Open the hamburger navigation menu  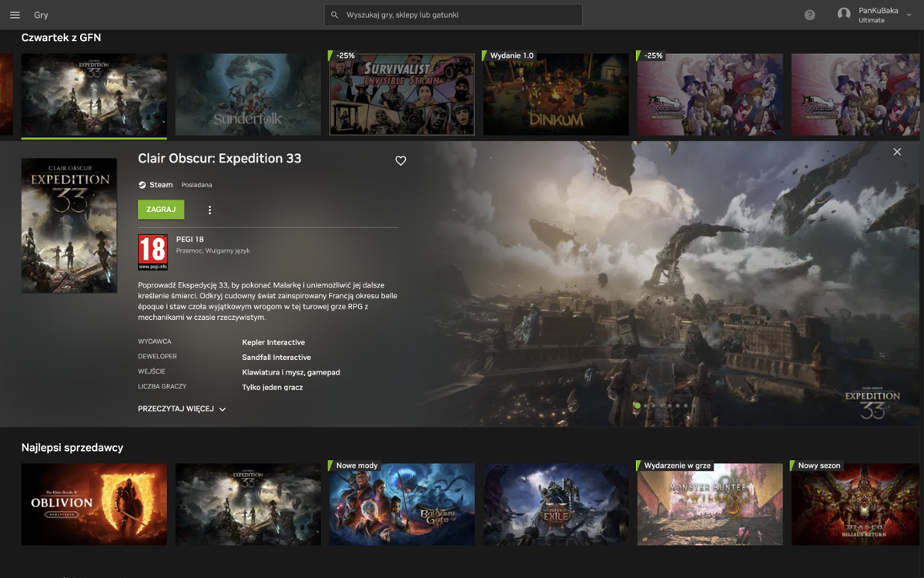tap(15, 15)
